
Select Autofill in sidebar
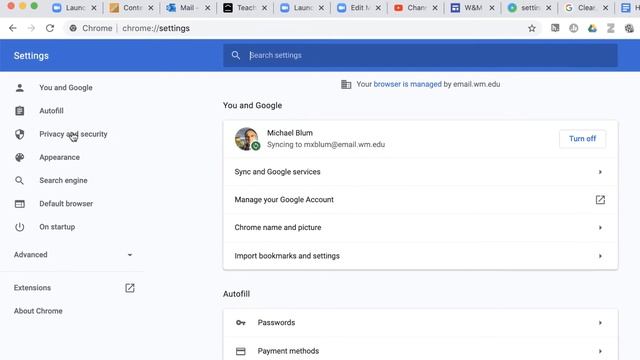[x=51, y=111]
